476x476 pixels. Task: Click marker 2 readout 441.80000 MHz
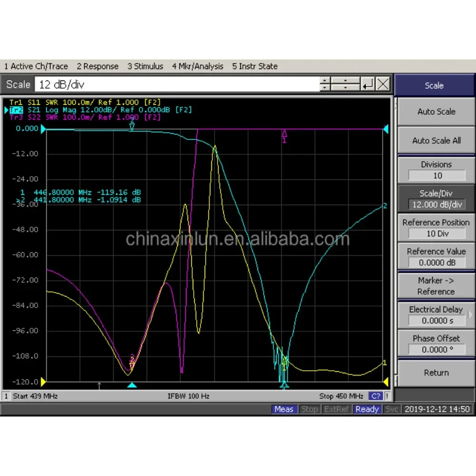click(x=79, y=200)
